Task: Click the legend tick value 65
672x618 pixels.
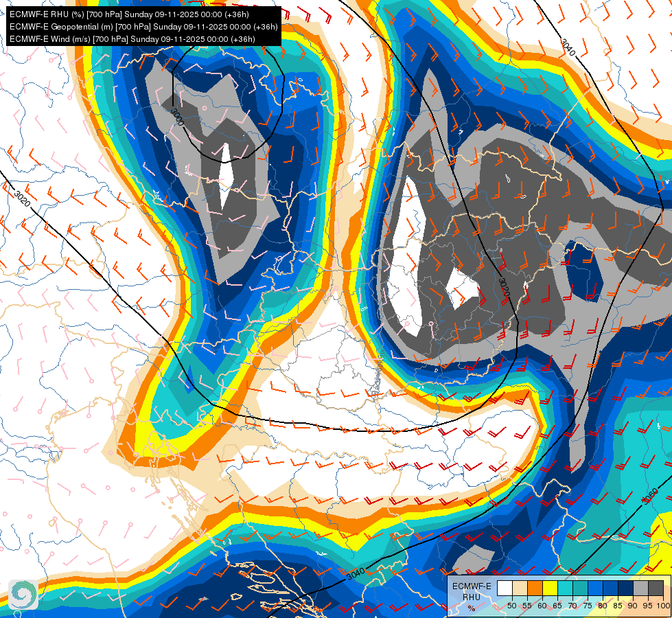Action: 557,606
